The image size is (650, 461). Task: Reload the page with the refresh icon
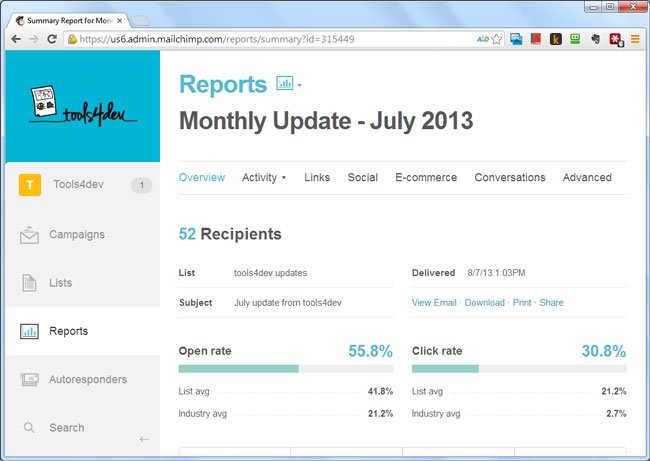(52, 39)
